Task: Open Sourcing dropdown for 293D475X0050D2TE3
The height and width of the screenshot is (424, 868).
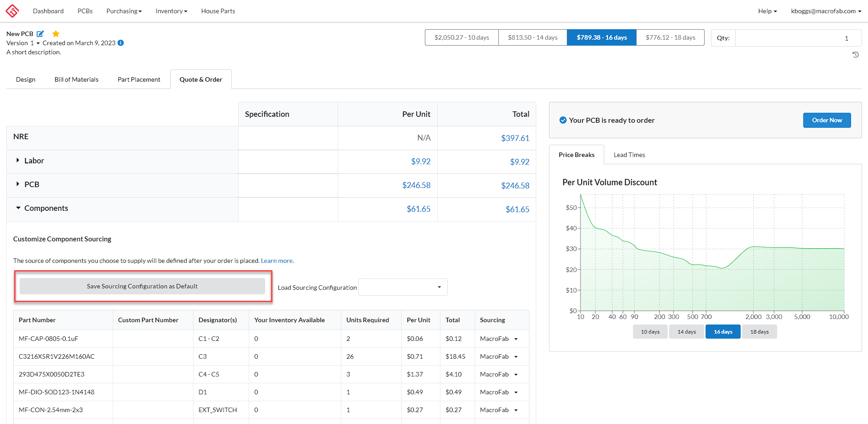Action: coord(499,374)
